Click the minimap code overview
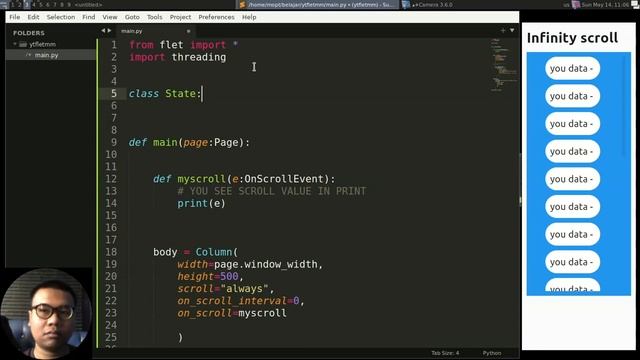 (x=504, y=64)
